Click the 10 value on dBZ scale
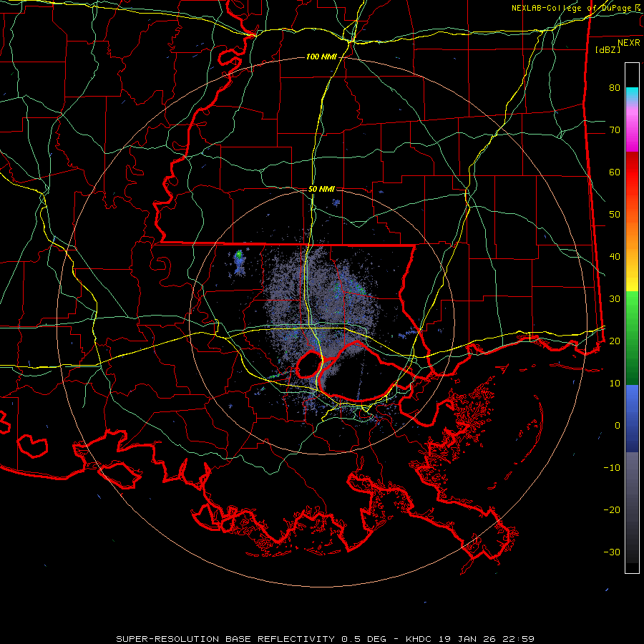 [615, 384]
